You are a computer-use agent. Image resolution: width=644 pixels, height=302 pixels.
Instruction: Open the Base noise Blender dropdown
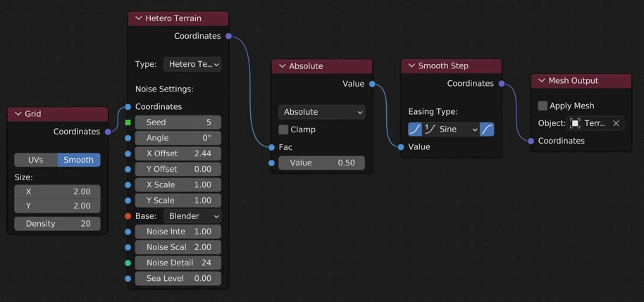pyautogui.click(x=192, y=216)
